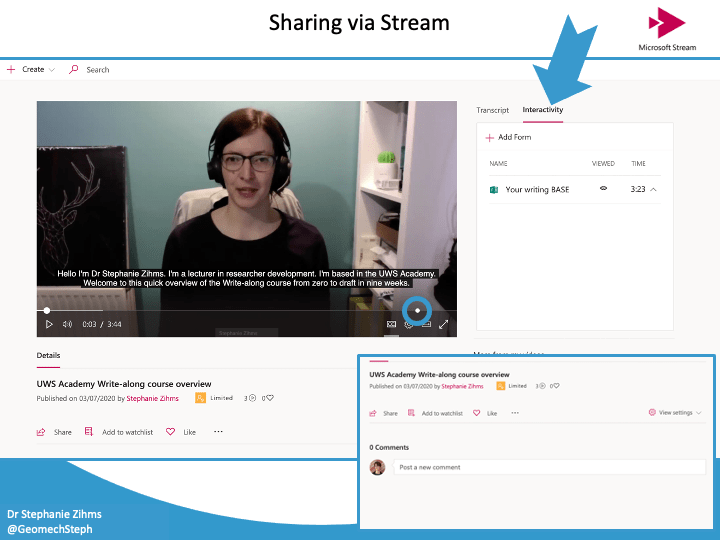Click the watchlist icon below the main video
720x540 pixels.
click(89, 432)
